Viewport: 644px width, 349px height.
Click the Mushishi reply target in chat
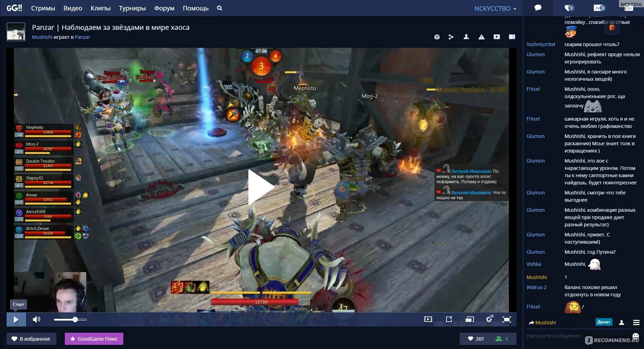[x=542, y=323]
